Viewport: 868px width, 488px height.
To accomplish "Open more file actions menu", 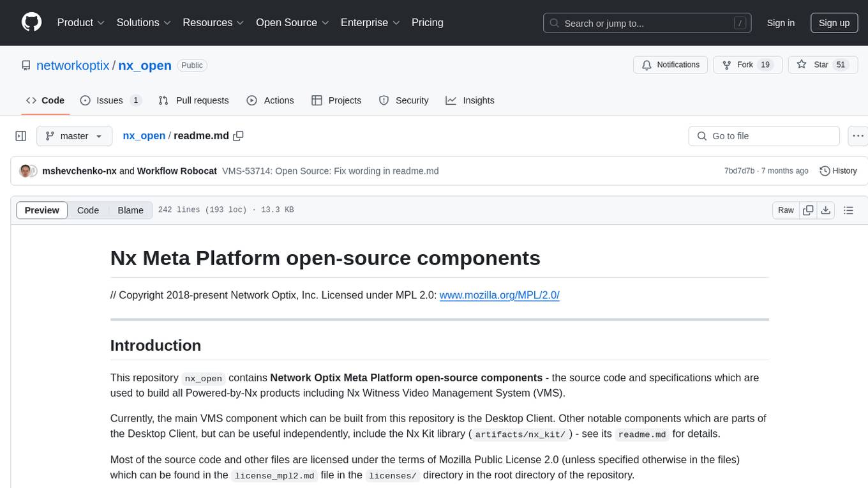I will [x=858, y=136].
